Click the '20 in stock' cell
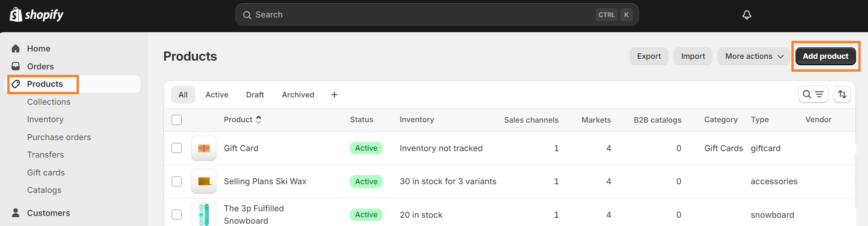 tap(421, 215)
